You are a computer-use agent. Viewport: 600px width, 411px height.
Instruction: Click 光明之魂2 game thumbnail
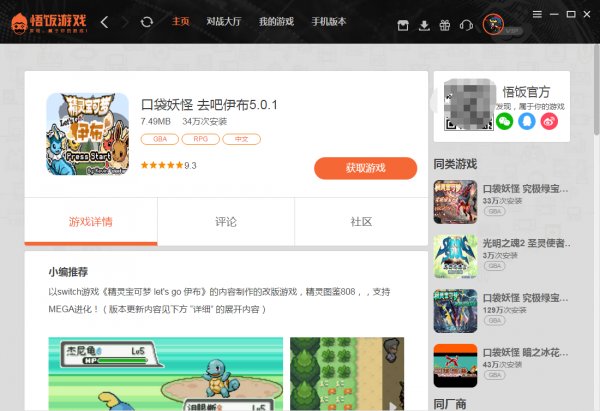[455, 256]
